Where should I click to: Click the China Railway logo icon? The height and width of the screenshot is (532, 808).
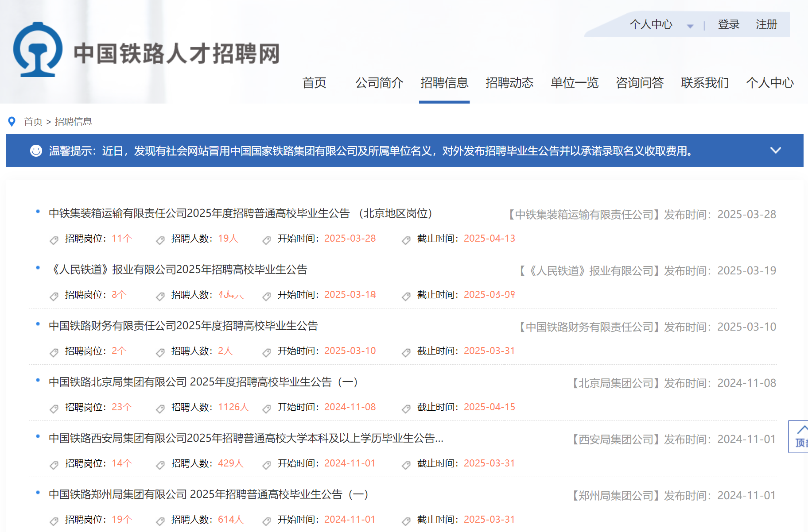tap(38, 50)
